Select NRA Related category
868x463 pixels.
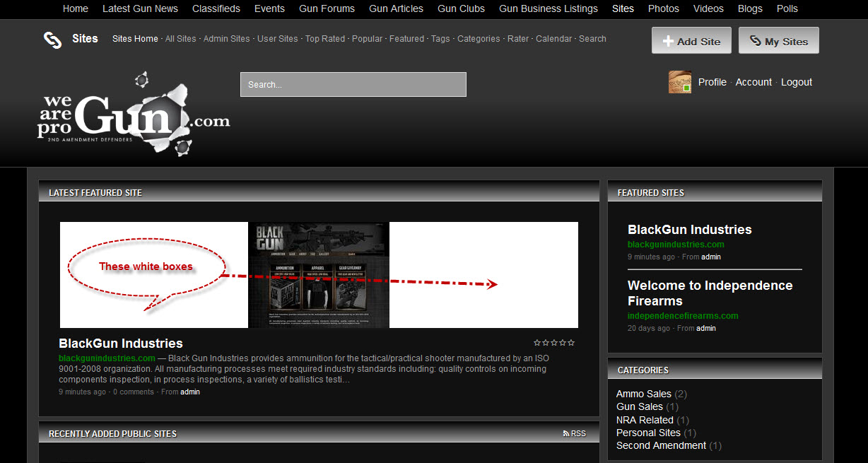coord(645,420)
